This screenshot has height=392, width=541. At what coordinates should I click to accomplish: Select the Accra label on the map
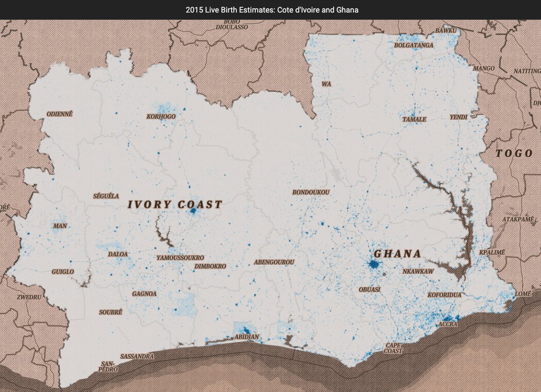coord(447,324)
